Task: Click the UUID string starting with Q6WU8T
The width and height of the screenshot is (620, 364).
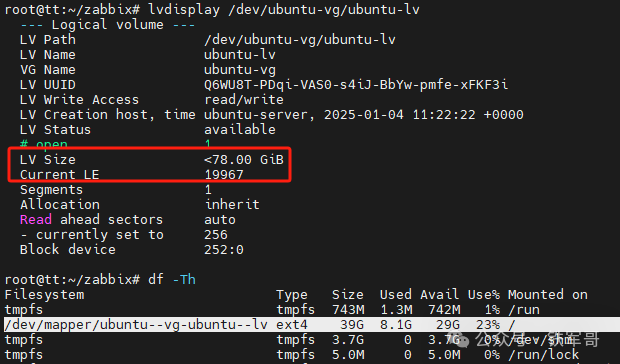Action: click(356, 85)
